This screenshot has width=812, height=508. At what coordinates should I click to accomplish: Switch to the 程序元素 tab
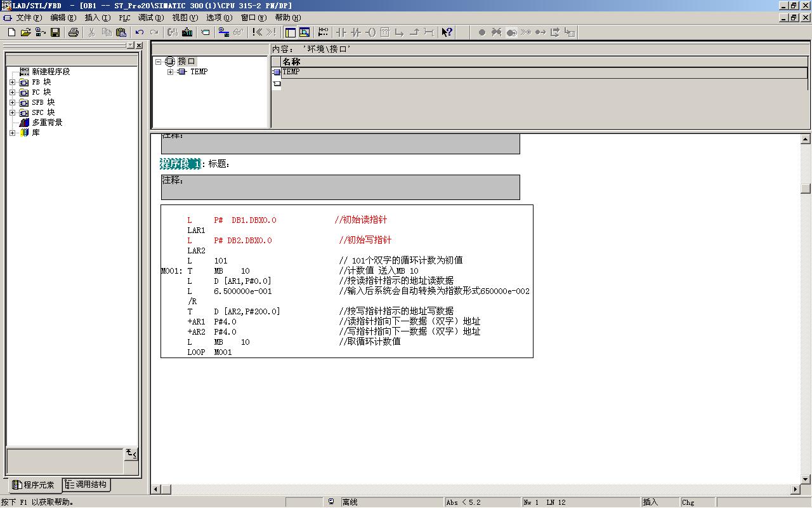coord(34,485)
